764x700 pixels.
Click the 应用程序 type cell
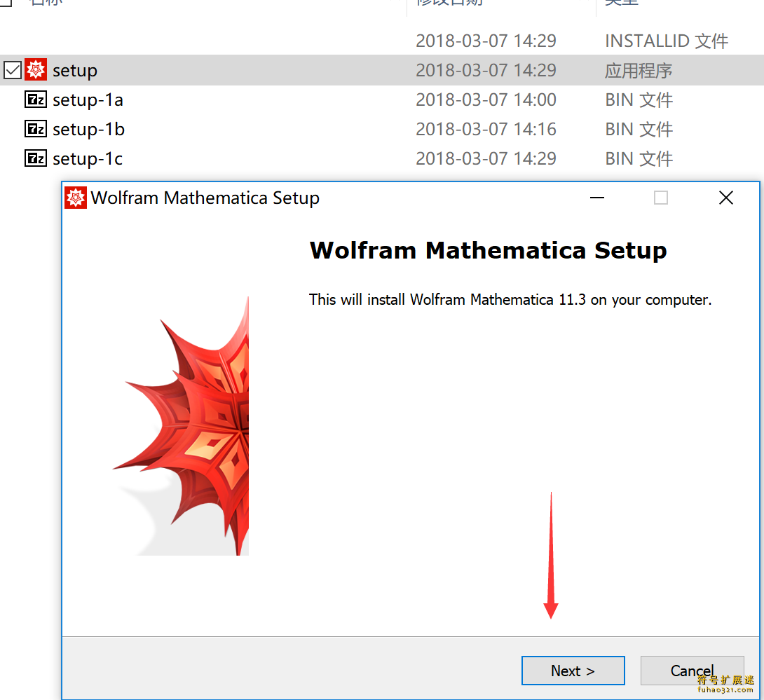(x=639, y=71)
